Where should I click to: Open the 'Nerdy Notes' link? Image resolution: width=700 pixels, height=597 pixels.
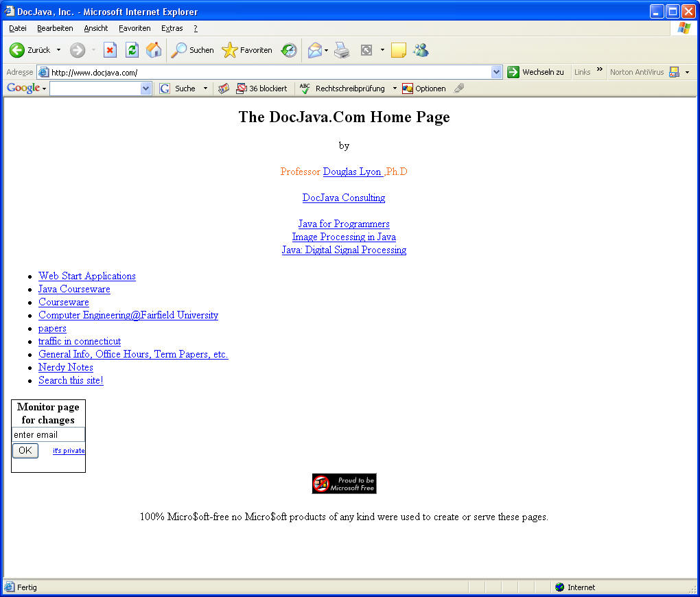[66, 367]
